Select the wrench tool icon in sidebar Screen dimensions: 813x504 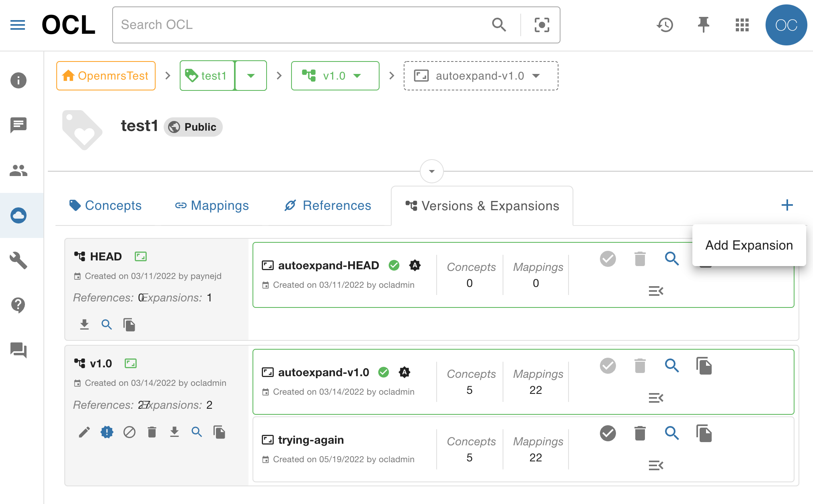point(18,260)
